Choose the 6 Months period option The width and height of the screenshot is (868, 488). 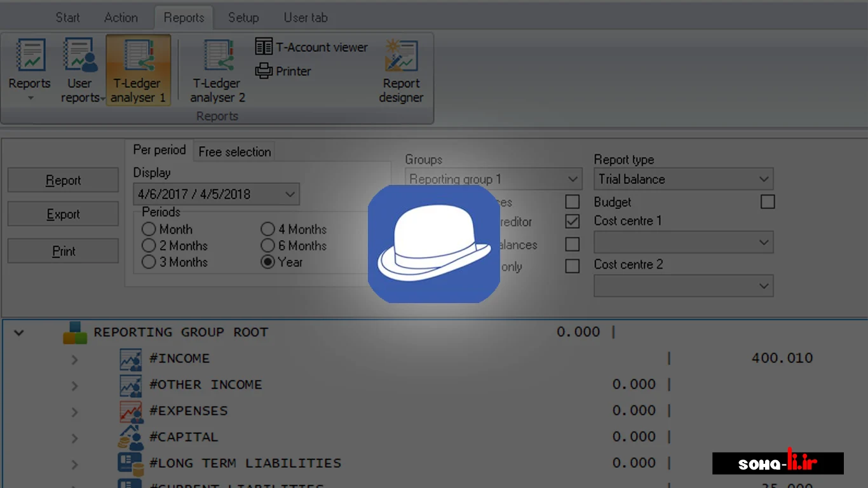pos(268,246)
